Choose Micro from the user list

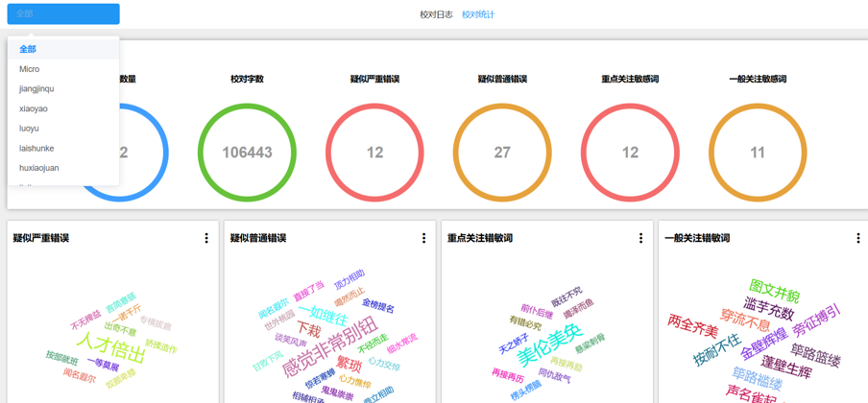30,69
